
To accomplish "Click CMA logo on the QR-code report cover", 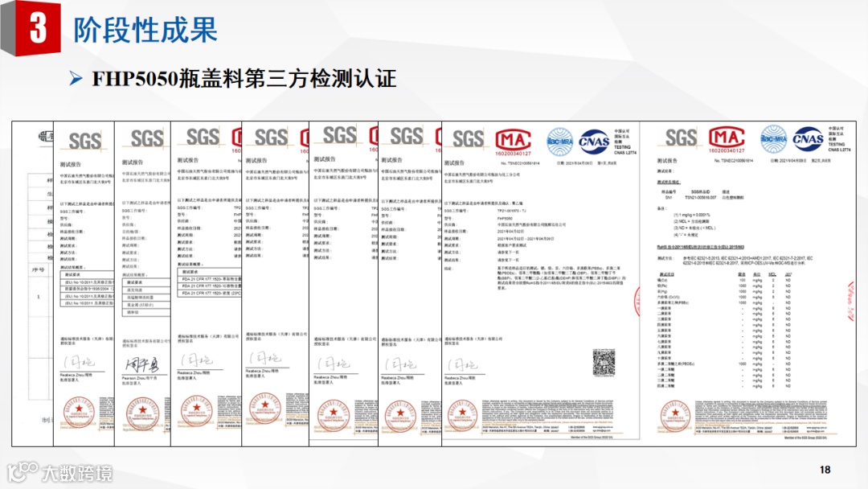I will (513, 140).
